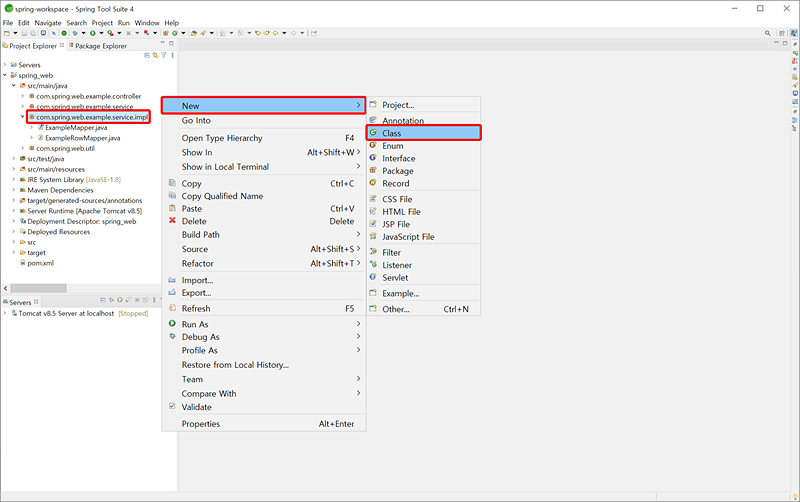Click the Open Type toolbar icon

point(193,33)
